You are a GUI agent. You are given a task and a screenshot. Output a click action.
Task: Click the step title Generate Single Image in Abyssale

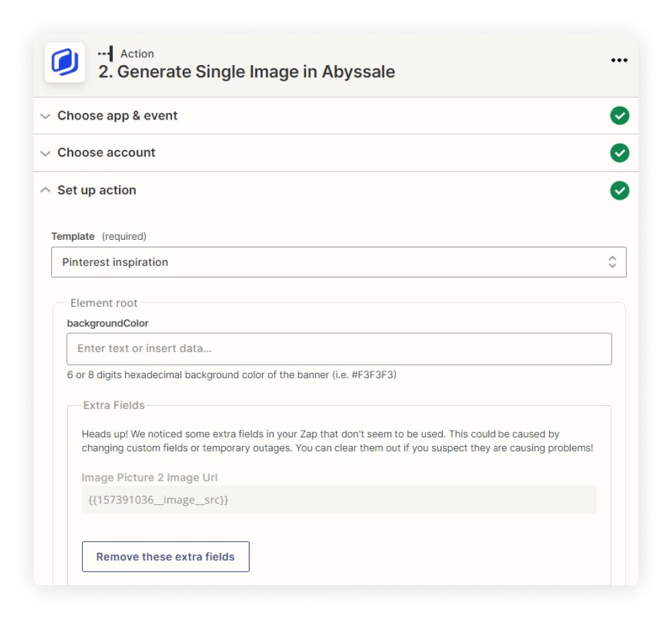(x=247, y=72)
